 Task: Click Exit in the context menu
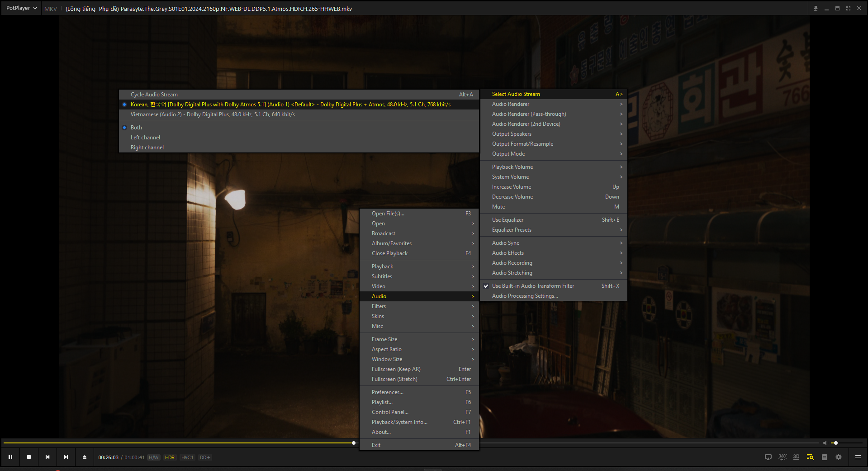419,445
